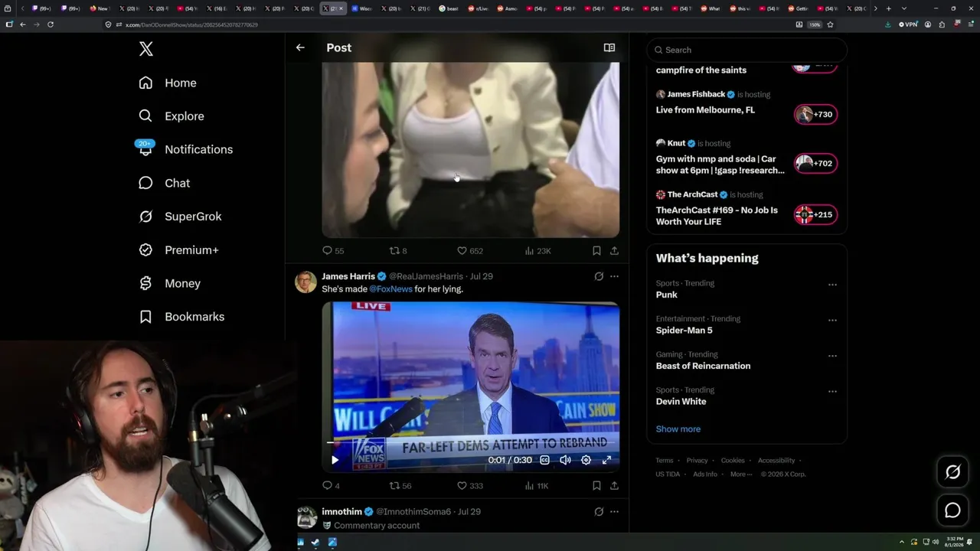Expand the video to fullscreen
This screenshot has height=551, width=980.
click(606, 460)
